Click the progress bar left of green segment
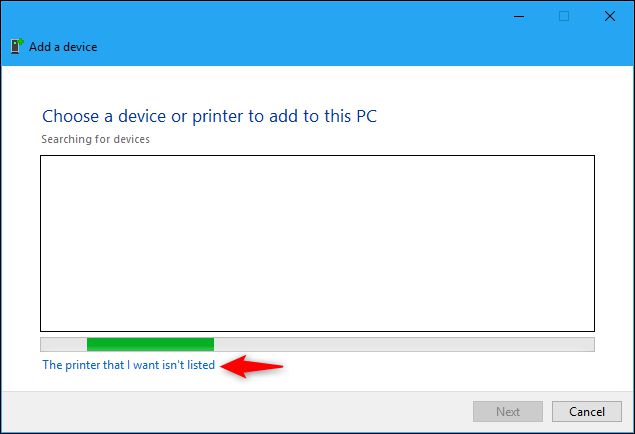This screenshot has width=635, height=434. (63, 344)
